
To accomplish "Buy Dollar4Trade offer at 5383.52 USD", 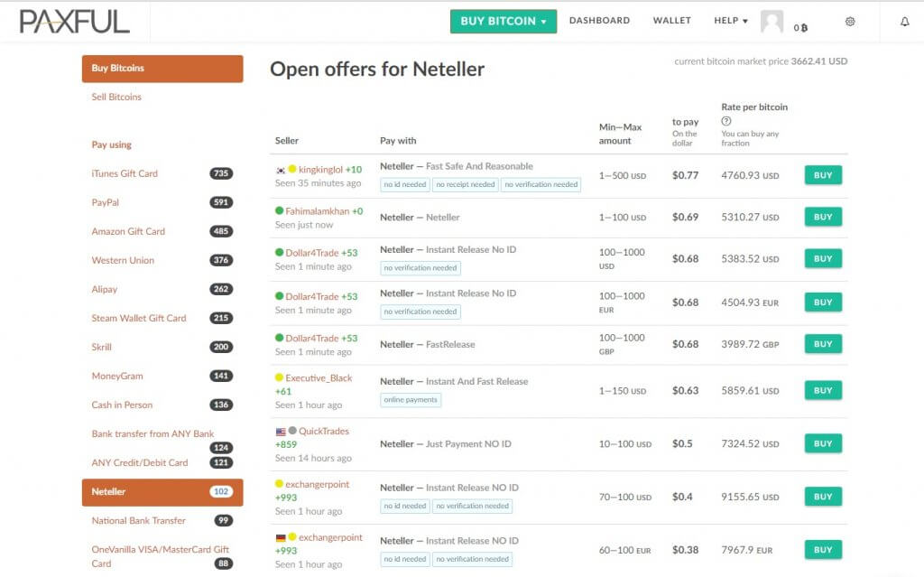I will click(x=823, y=258).
